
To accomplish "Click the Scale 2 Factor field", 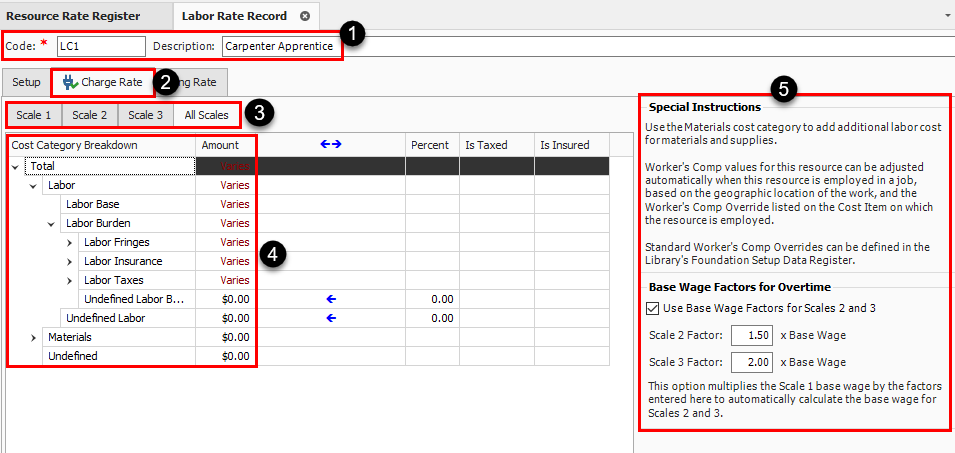I will (x=752, y=335).
